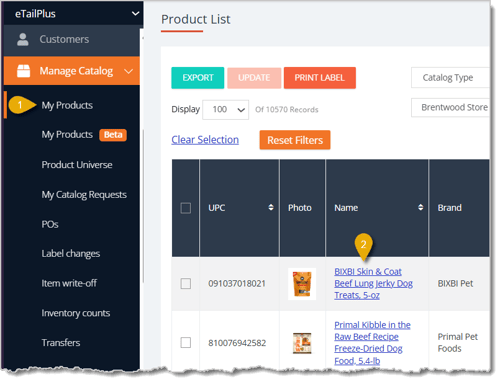Click the Of 10570 Records text
The height and width of the screenshot is (382, 500).
(x=287, y=110)
